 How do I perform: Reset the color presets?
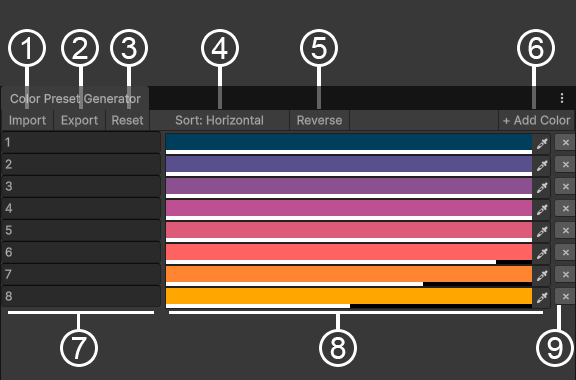pyautogui.click(x=127, y=120)
